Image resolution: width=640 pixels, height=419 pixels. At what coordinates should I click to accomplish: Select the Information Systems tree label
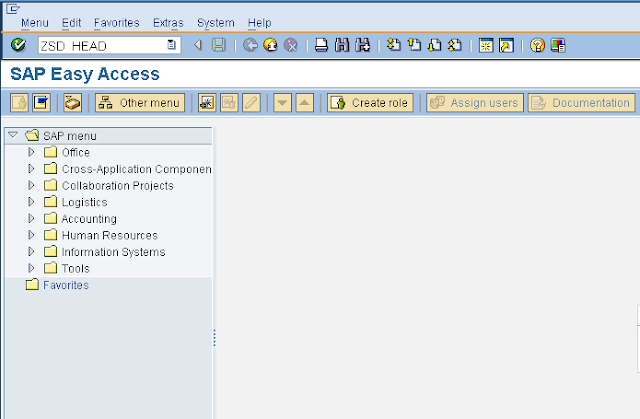coord(113,252)
